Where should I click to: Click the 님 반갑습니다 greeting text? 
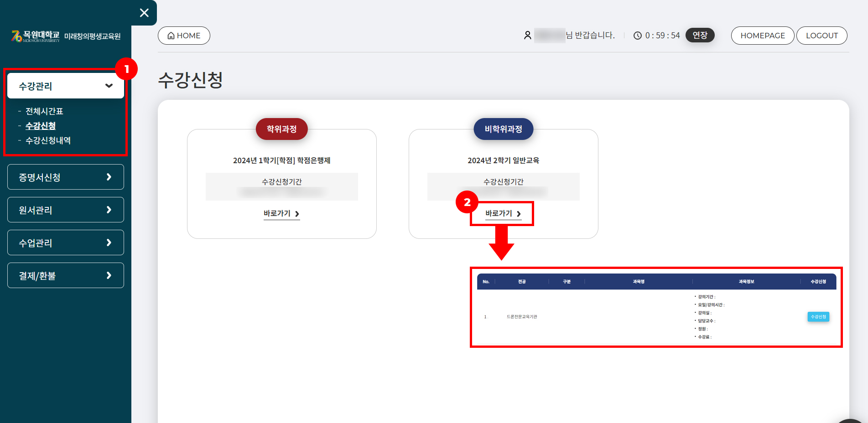[590, 35]
